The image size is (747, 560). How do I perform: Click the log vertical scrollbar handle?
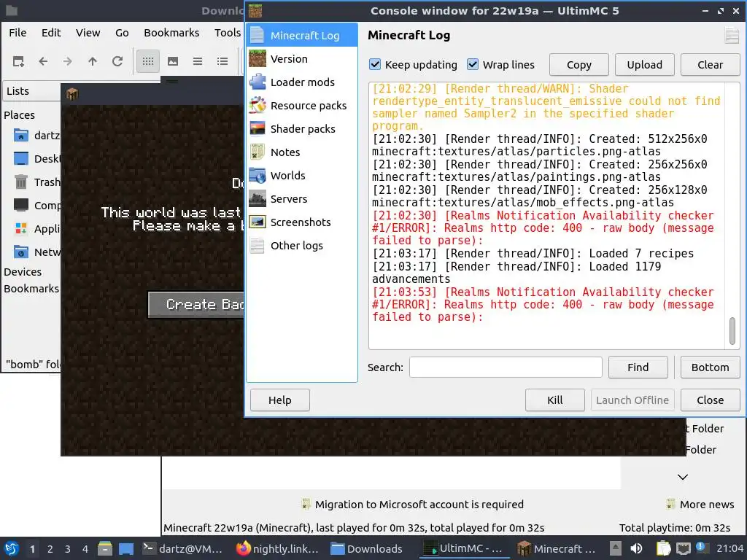732,330
